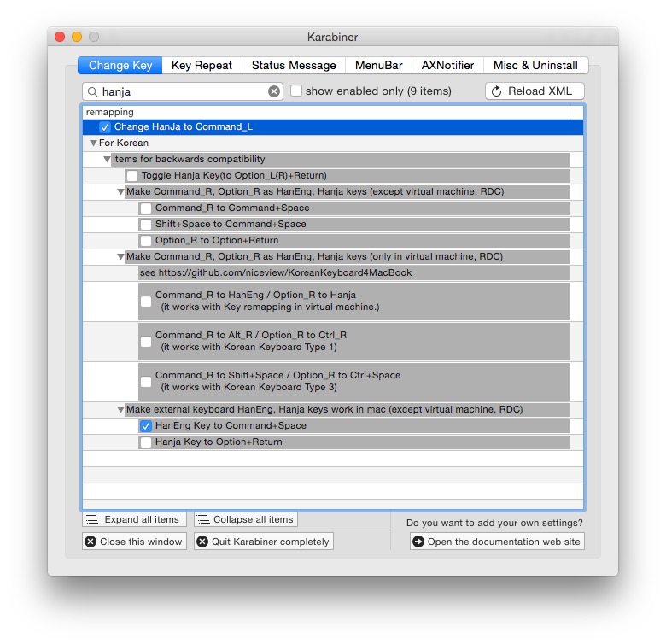666x644 pixels.
Task: Open the documentation web site
Action: click(497, 542)
